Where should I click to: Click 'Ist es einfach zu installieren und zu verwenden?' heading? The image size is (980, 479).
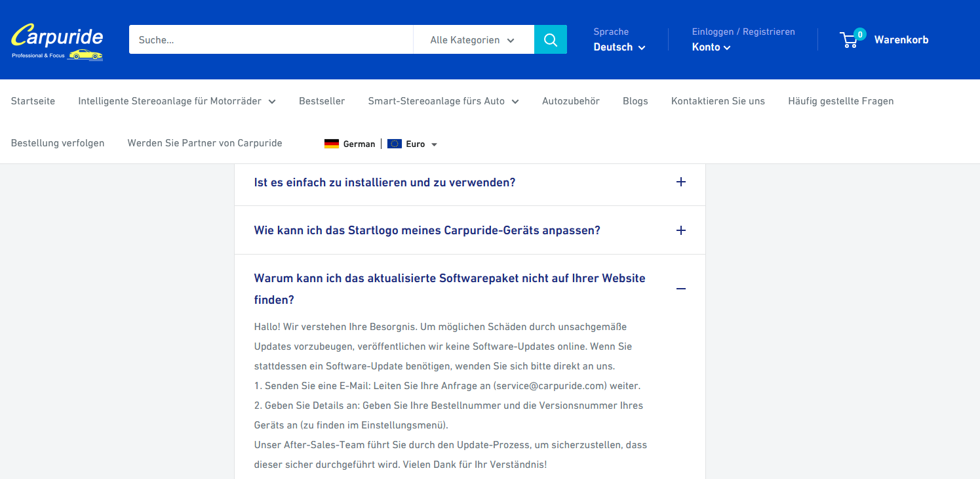(x=385, y=182)
